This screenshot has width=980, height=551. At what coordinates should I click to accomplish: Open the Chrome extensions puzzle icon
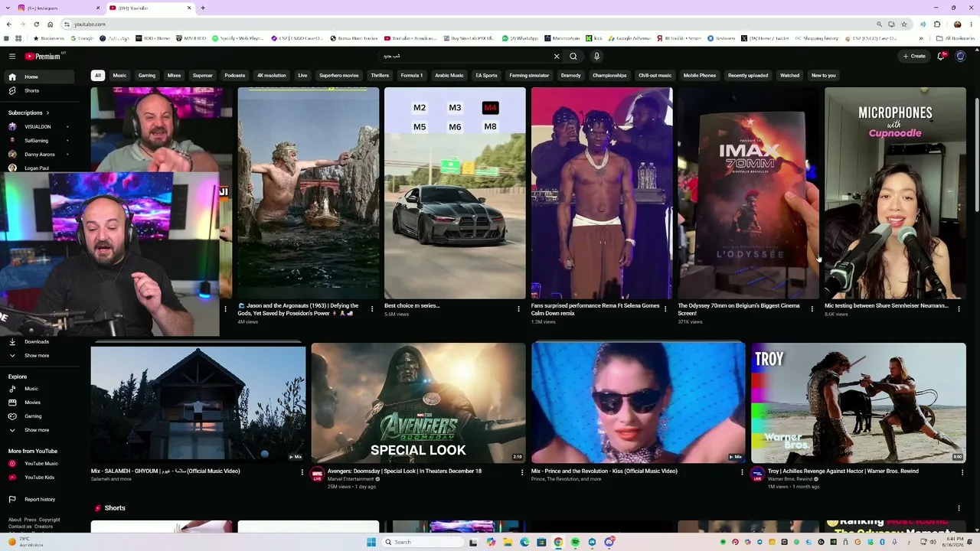click(937, 24)
